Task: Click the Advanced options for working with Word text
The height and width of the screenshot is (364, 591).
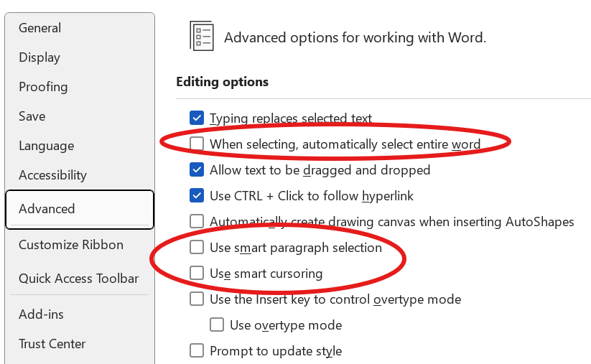Action: (x=355, y=37)
